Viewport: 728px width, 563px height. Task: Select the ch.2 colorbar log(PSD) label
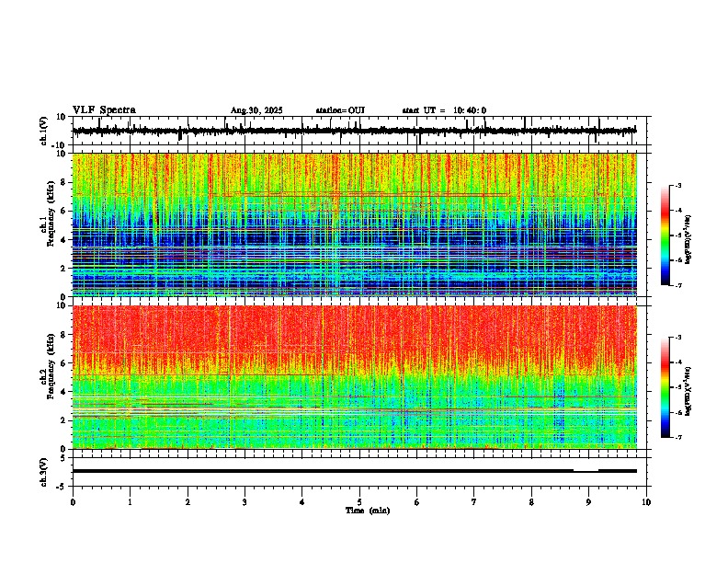pos(688,392)
